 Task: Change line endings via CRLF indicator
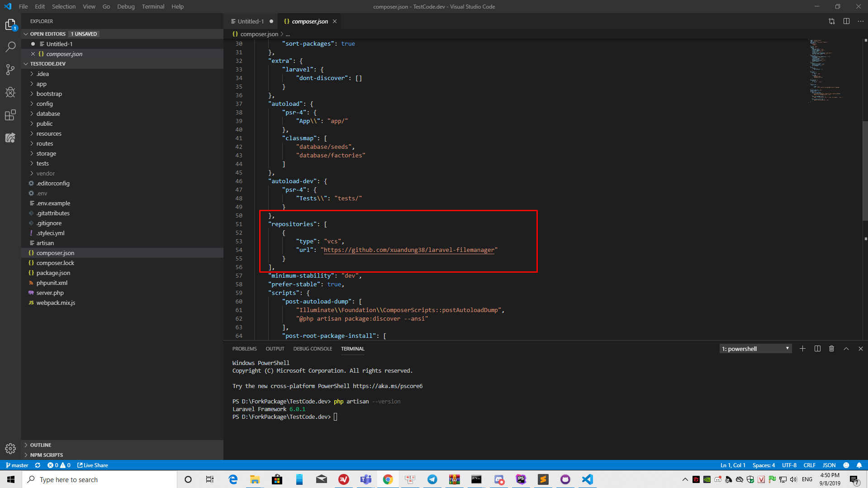point(810,465)
